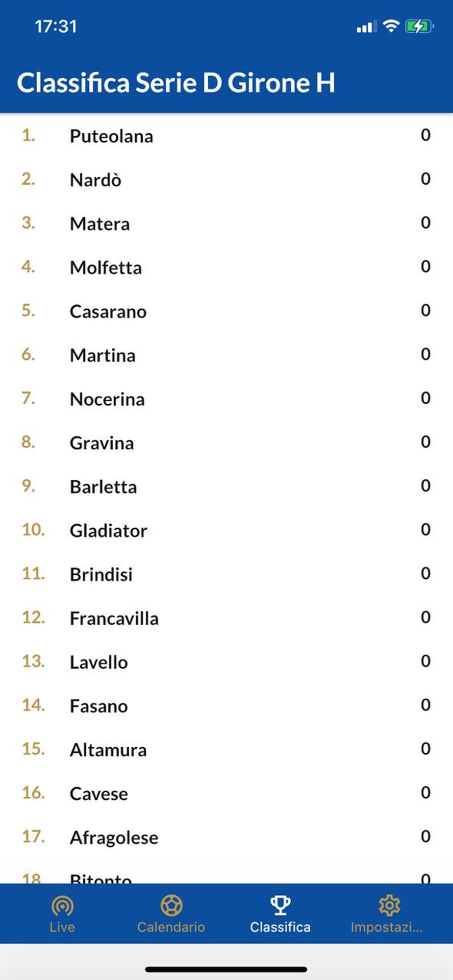
Task: Open the Impostazioni gear icon
Action: tap(389, 905)
